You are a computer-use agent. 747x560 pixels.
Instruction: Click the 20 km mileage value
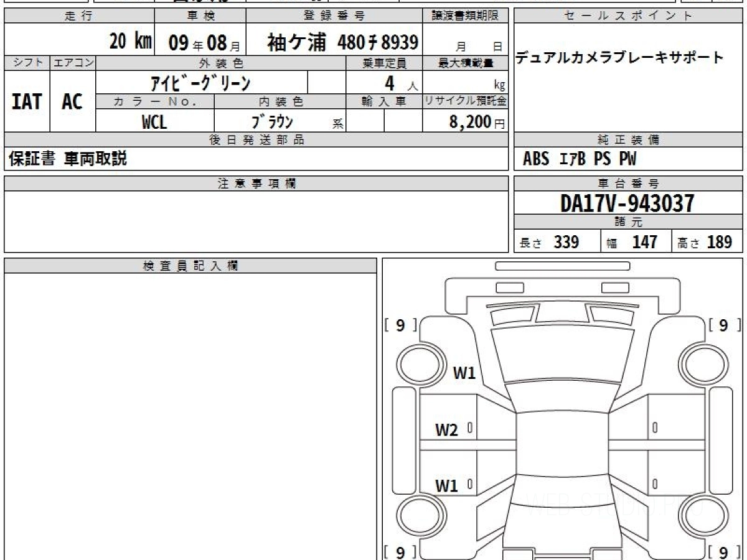tap(130, 42)
